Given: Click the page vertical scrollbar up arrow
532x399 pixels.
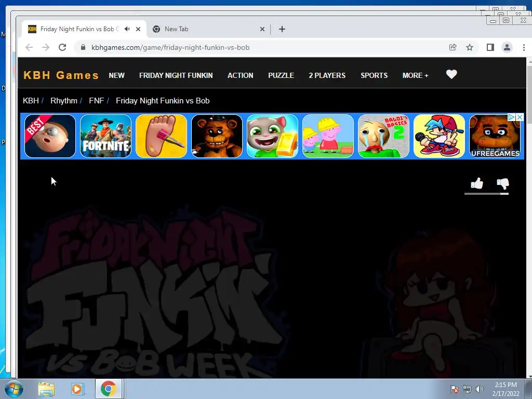Looking at the screenshot, I should pyautogui.click(x=529, y=61).
